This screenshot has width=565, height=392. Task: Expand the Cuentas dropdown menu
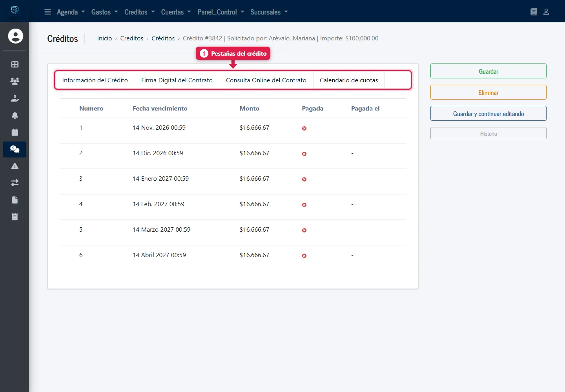pyautogui.click(x=176, y=12)
